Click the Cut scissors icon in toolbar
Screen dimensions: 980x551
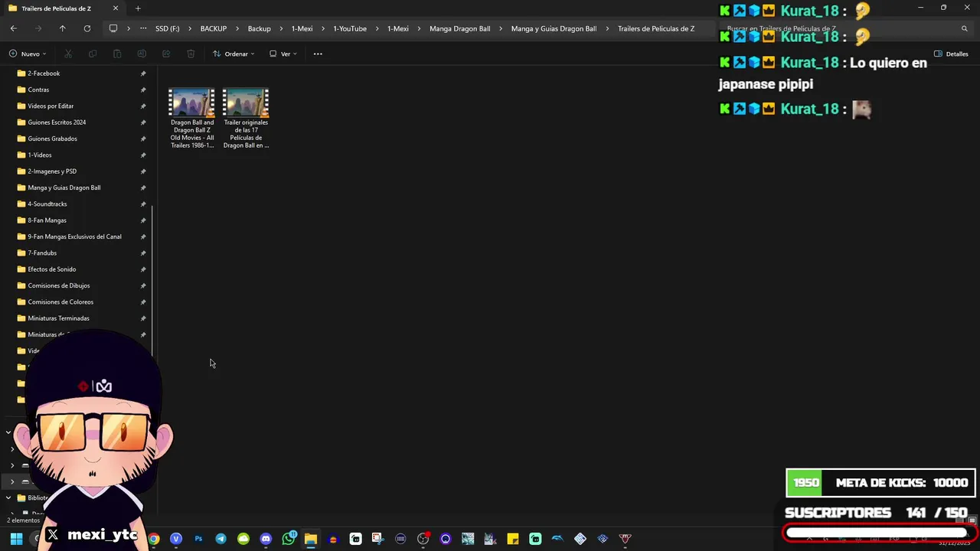click(x=68, y=54)
